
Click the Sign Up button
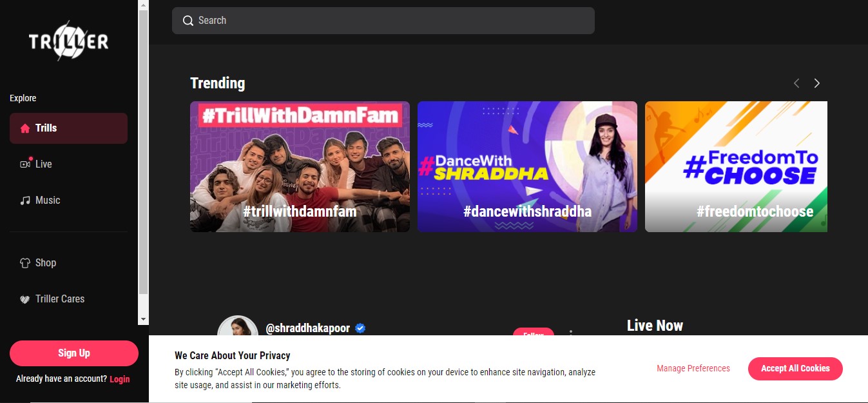(74, 353)
